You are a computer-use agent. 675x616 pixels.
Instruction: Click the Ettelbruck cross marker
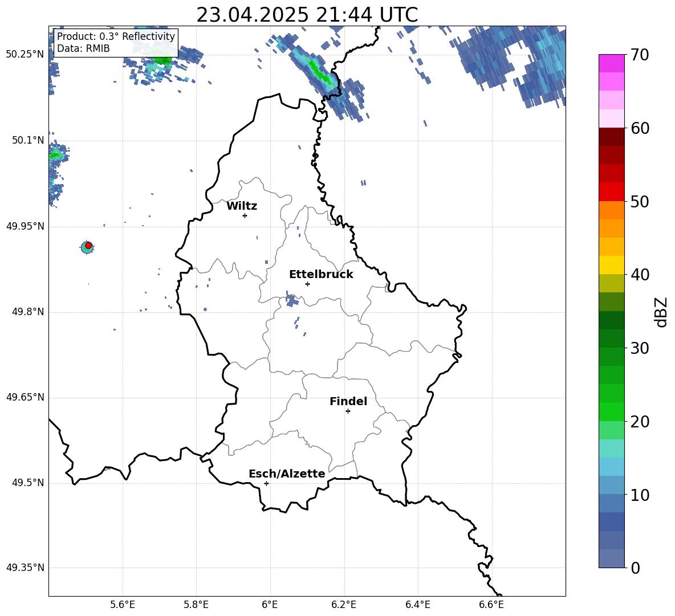tap(307, 284)
